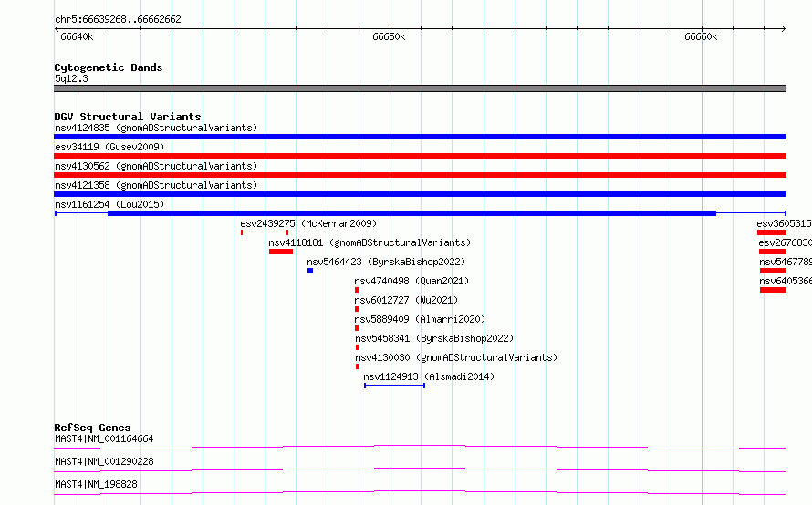Click the DGV Structural Variants track title
Image resolution: width=812 pixels, height=505 pixels.
(128, 117)
